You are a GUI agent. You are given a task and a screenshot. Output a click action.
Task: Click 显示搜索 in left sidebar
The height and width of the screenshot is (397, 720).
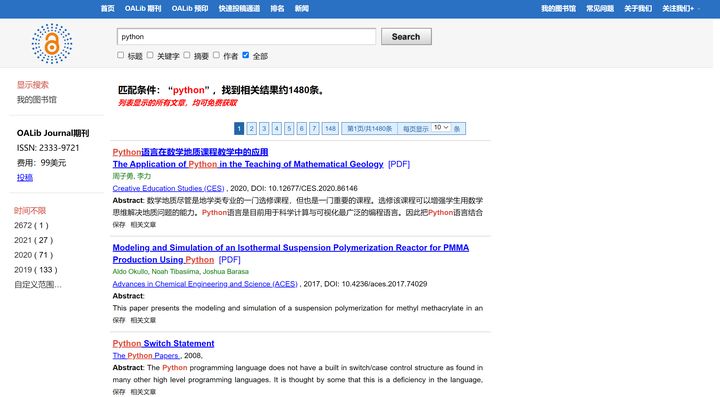33,84
